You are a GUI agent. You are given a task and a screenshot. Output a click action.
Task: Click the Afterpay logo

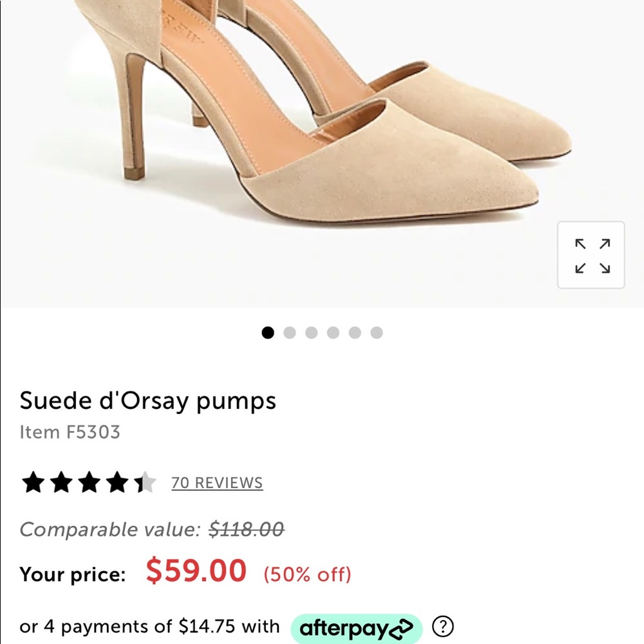coord(356,626)
